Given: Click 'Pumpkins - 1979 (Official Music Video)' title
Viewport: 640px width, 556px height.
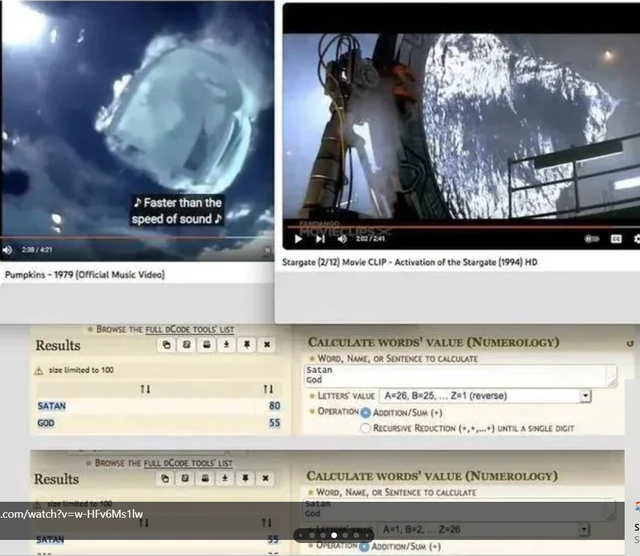Looking at the screenshot, I should [x=85, y=274].
